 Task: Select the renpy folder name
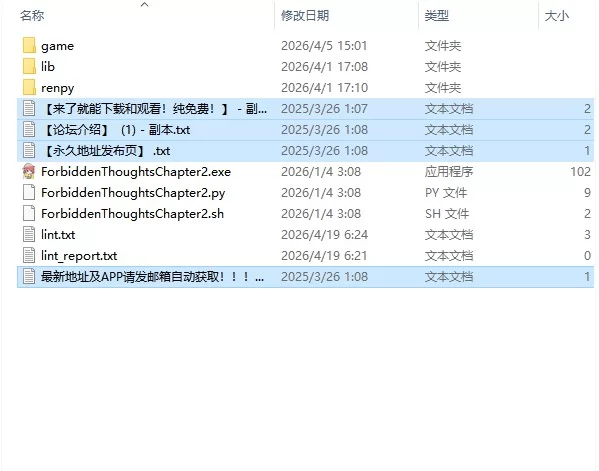(58, 88)
